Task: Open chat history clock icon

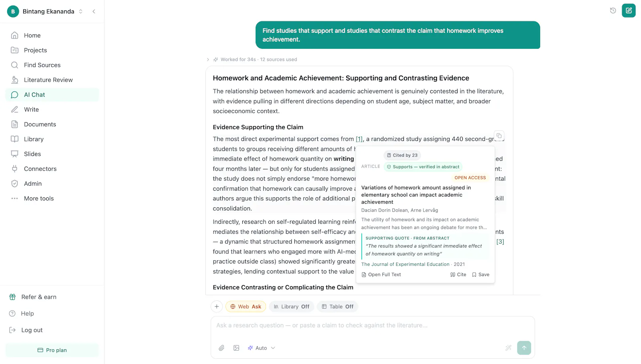Action: coord(613,11)
